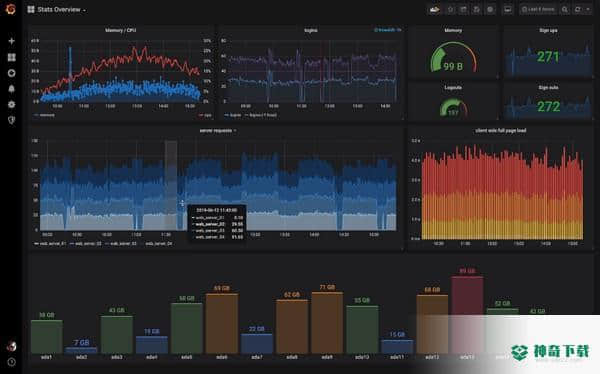Open the Sign outs panel title menu
Screen dimensions: 600x374
pyautogui.click(x=548, y=88)
